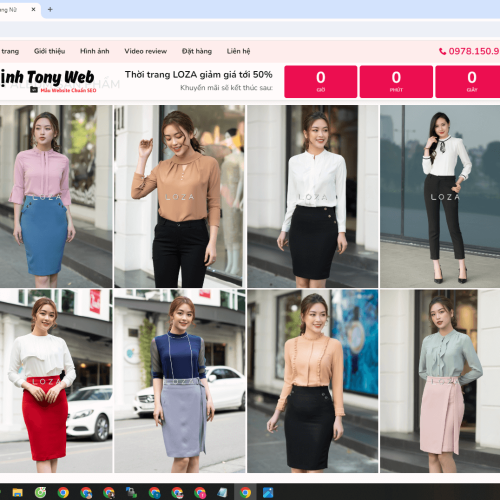
Task: Click the highlighted active Chrome taskbar icon
Action: [x=245, y=492]
